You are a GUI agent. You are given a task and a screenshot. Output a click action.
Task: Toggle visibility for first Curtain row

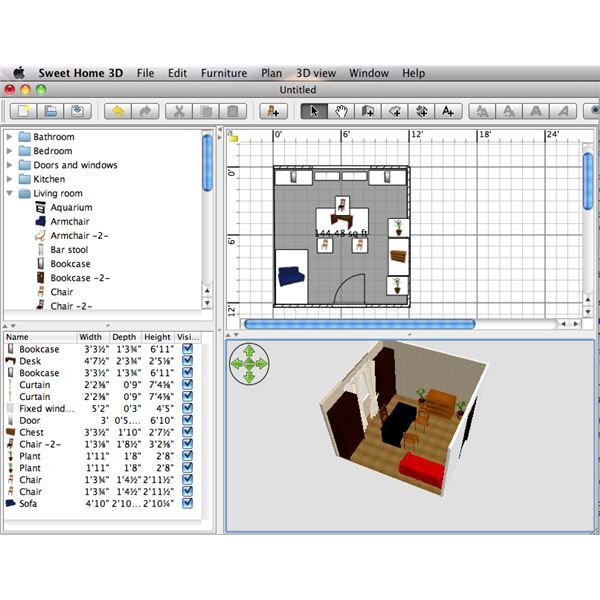click(x=187, y=384)
